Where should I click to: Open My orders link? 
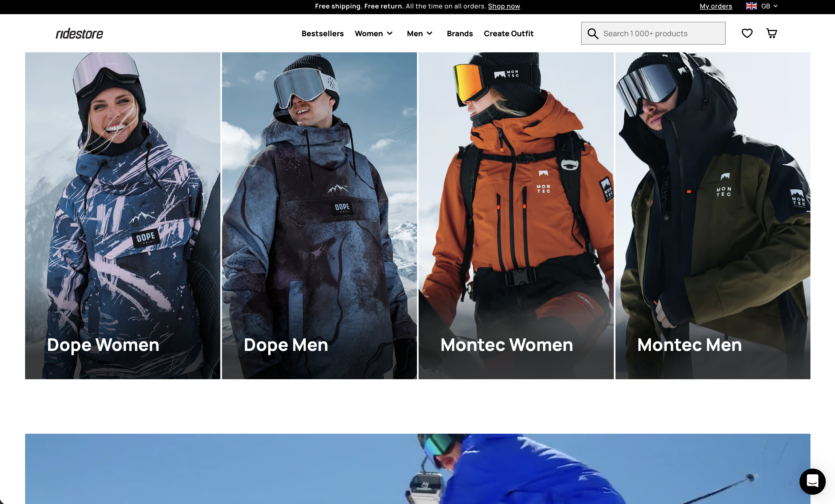click(x=716, y=6)
